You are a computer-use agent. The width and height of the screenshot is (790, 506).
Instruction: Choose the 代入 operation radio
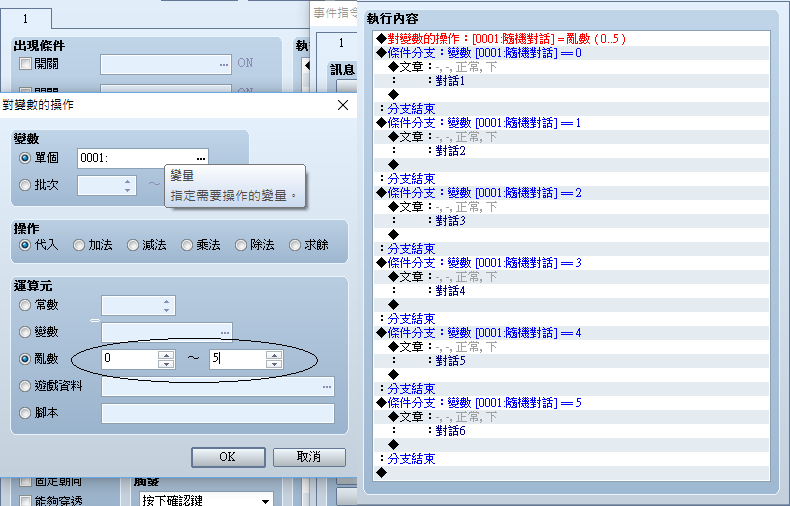pos(25,245)
